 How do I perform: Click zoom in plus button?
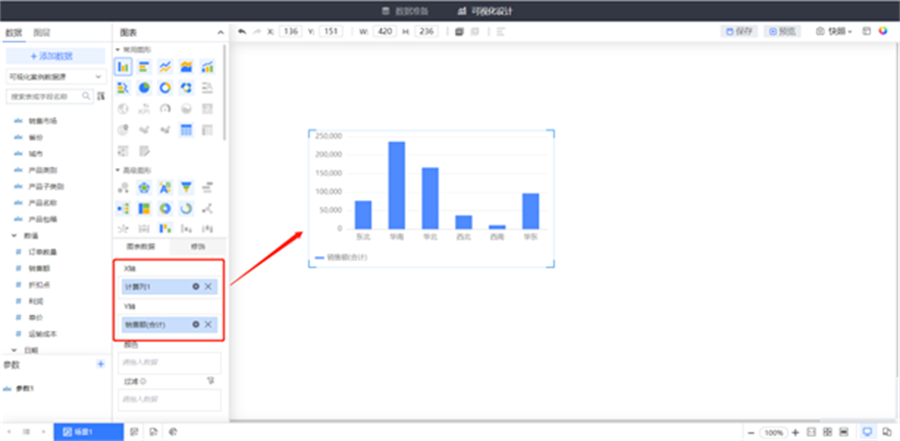coord(794,431)
